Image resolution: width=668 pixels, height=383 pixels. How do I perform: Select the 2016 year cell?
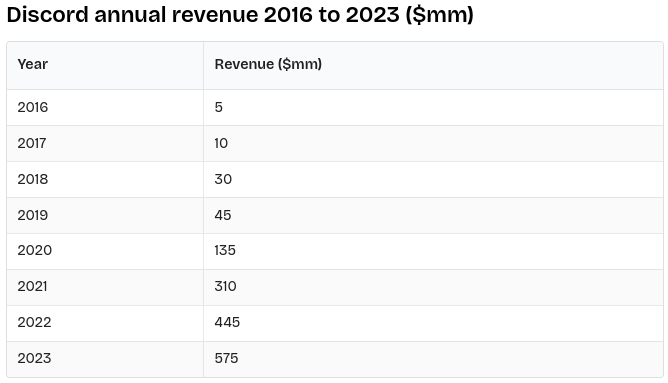[x=105, y=107]
